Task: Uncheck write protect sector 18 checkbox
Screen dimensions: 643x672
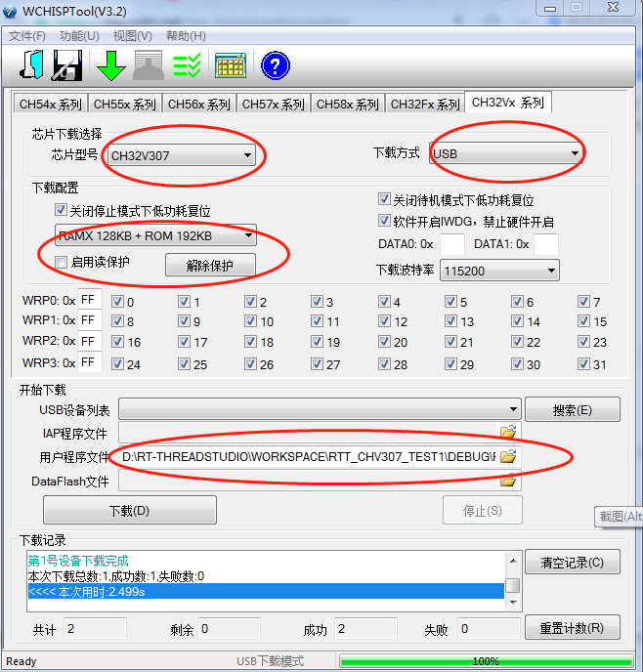Action: click(x=250, y=342)
